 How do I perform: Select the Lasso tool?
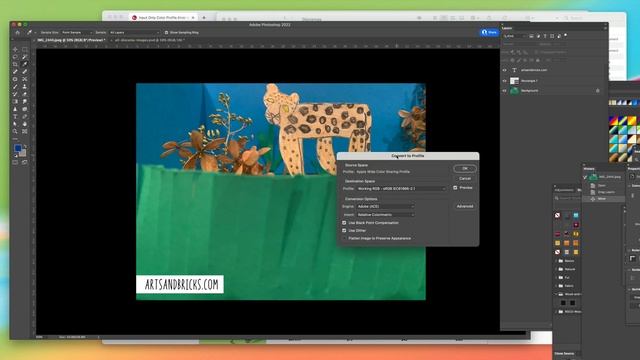pos(16,57)
